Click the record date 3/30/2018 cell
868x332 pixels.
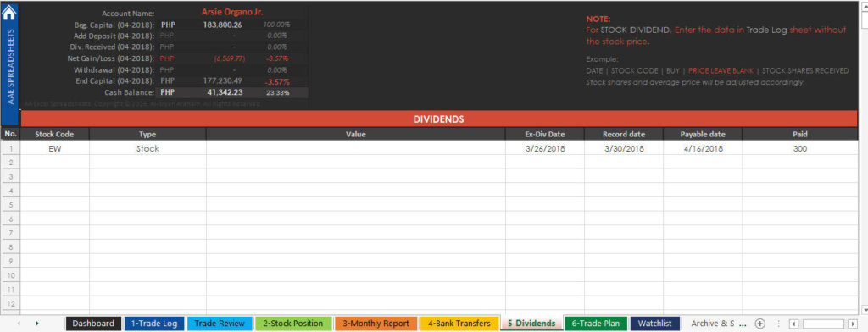pos(624,148)
